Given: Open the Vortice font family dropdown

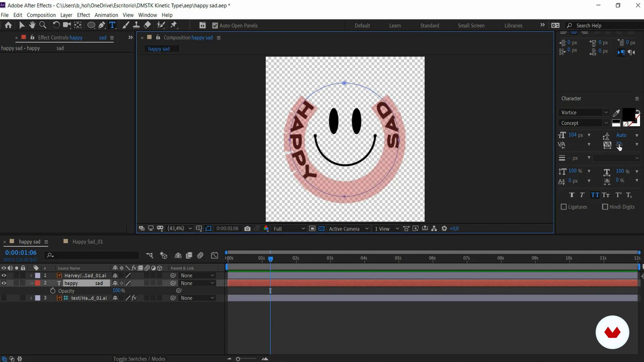Looking at the screenshot, I should click(584, 113).
